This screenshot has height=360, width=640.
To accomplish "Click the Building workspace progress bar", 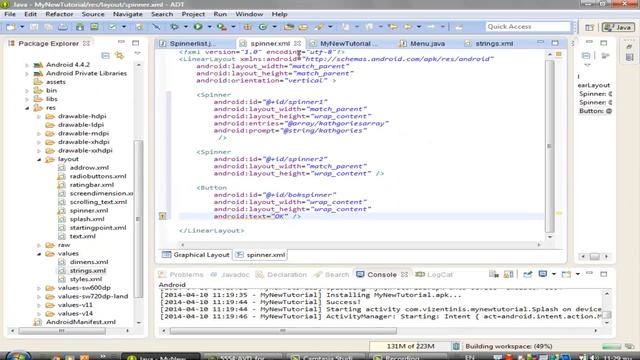I will pos(611,346).
